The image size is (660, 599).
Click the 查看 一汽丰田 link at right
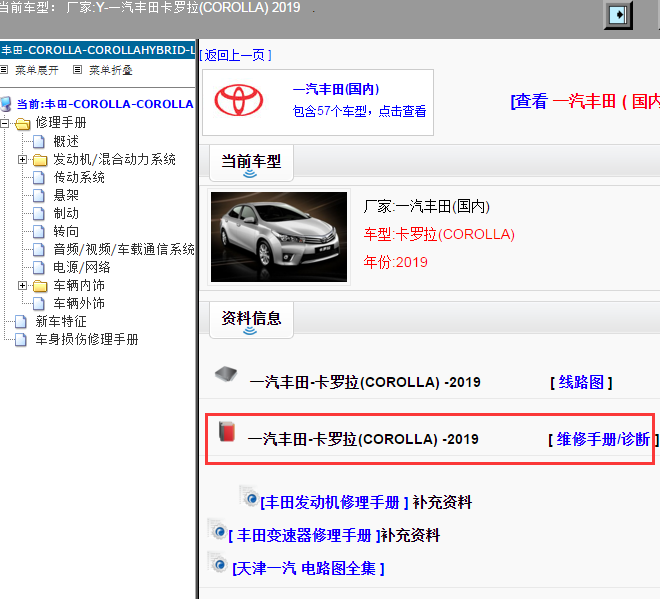pyautogui.click(x=585, y=101)
